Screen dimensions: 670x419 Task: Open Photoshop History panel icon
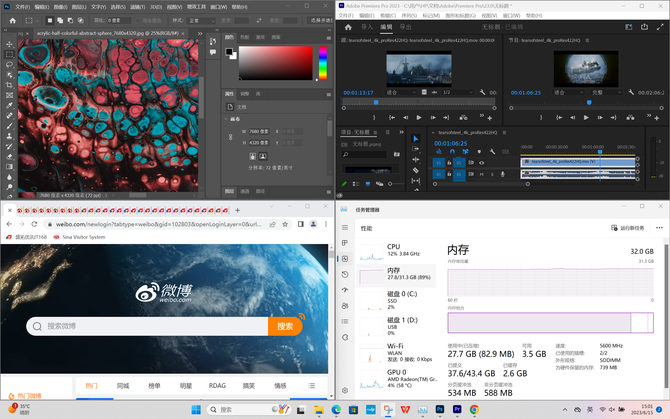pos(213,41)
